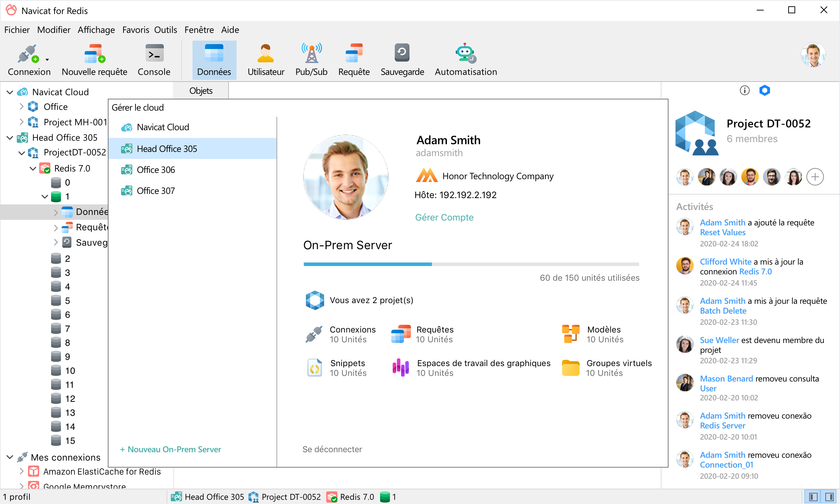Collapse the Redis 7.0 connection node

point(33,168)
